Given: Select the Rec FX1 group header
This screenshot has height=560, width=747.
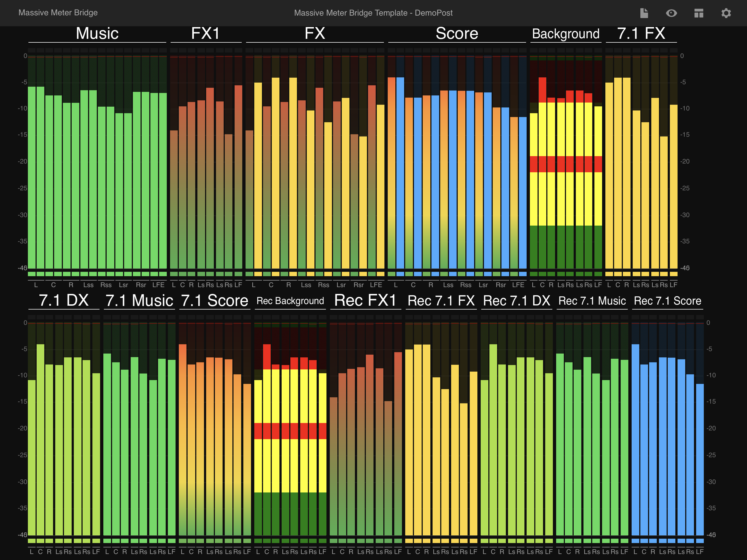Looking at the screenshot, I should [365, 300].
